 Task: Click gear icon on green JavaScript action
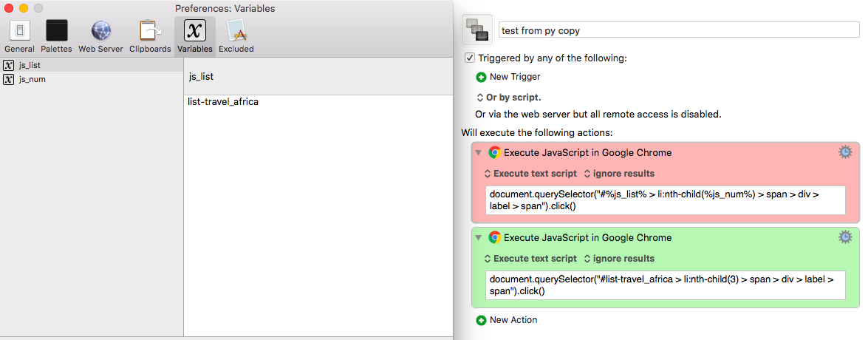pos(845,237)
